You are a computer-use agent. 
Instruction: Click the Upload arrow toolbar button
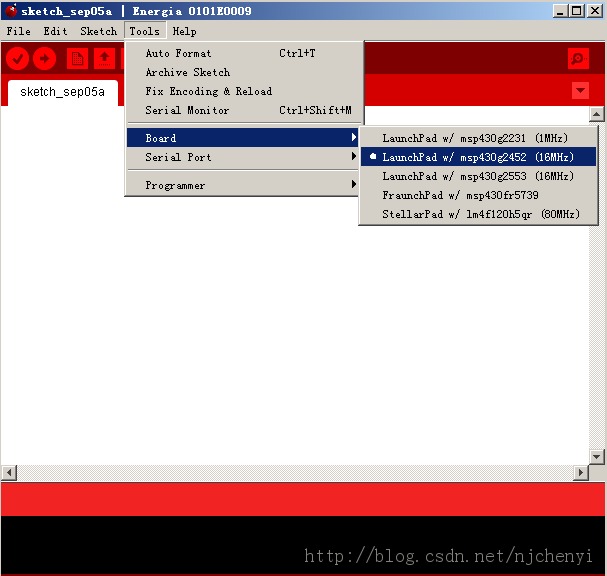(x=45, y=58)
